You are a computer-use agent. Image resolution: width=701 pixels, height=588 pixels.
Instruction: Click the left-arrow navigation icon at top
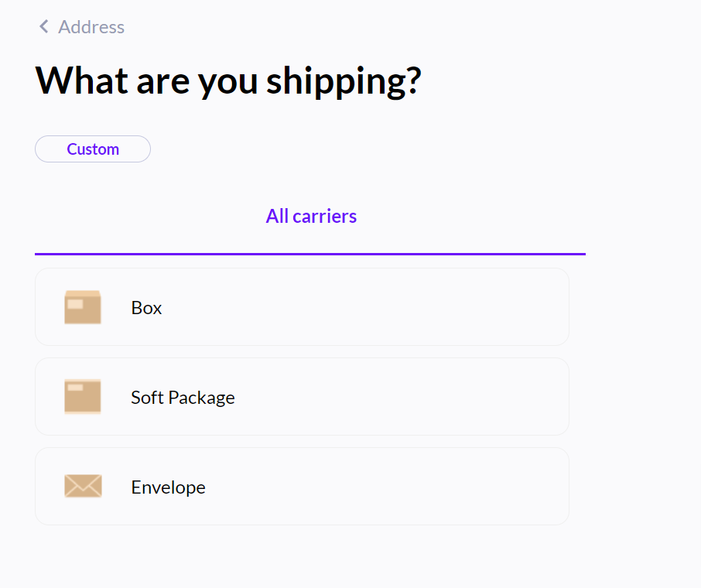click(x=43, y=26)
